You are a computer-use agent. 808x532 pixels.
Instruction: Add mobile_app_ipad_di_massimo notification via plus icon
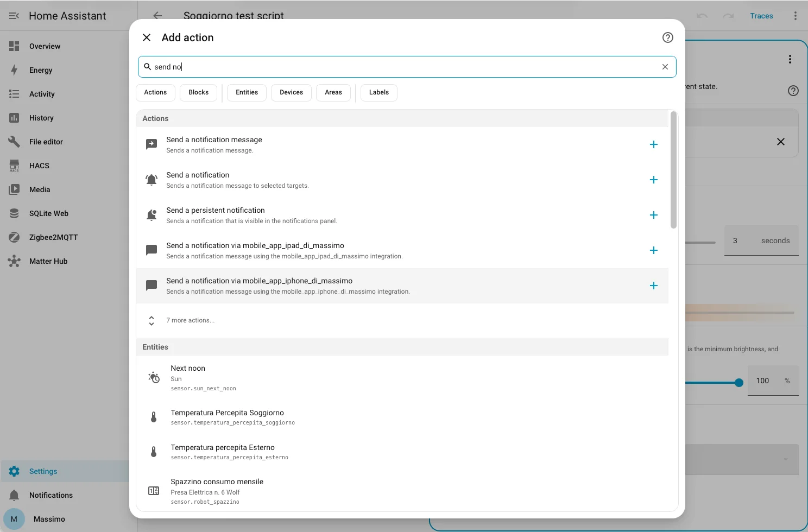coord(654,250)
